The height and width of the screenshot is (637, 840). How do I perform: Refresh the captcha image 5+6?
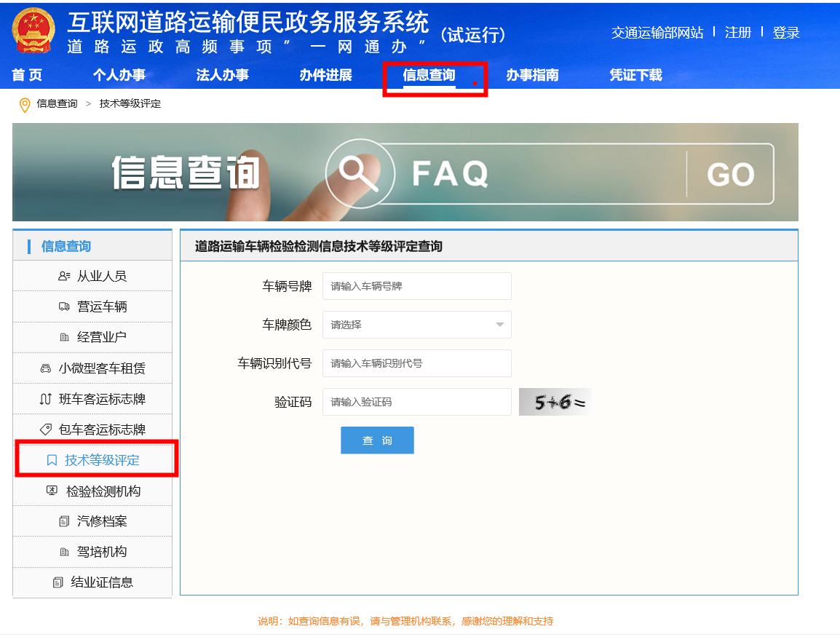(555, 402)
